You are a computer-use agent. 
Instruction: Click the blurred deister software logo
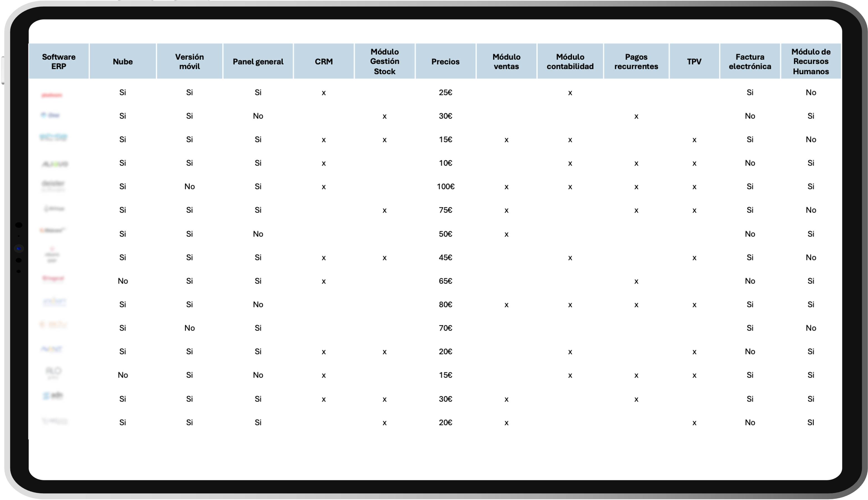point(53,185)
